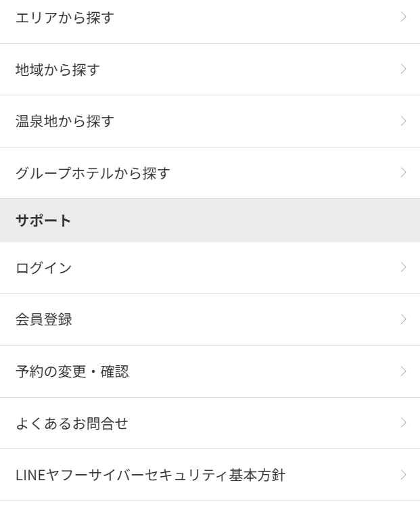The height and width of the screenshot is (510, 420).
Task: Click the chevron beside 地域から探す
Action: 403,69
